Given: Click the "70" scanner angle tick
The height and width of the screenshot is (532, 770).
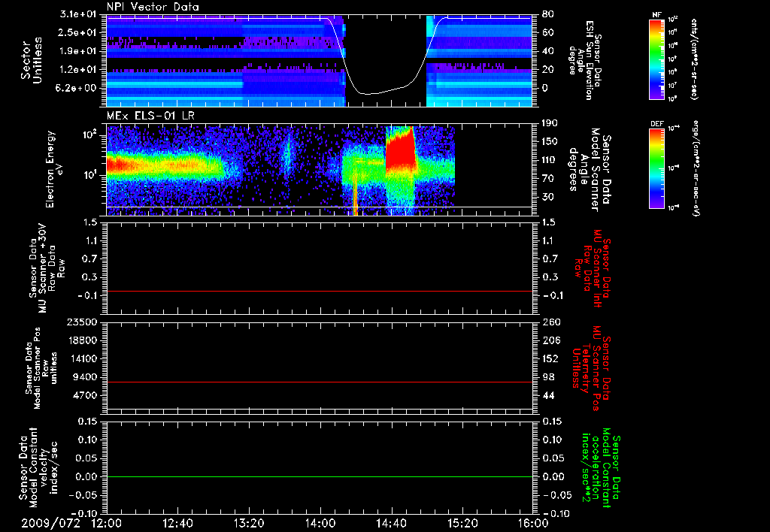Looking at the screenshot, I should point(548,178).
